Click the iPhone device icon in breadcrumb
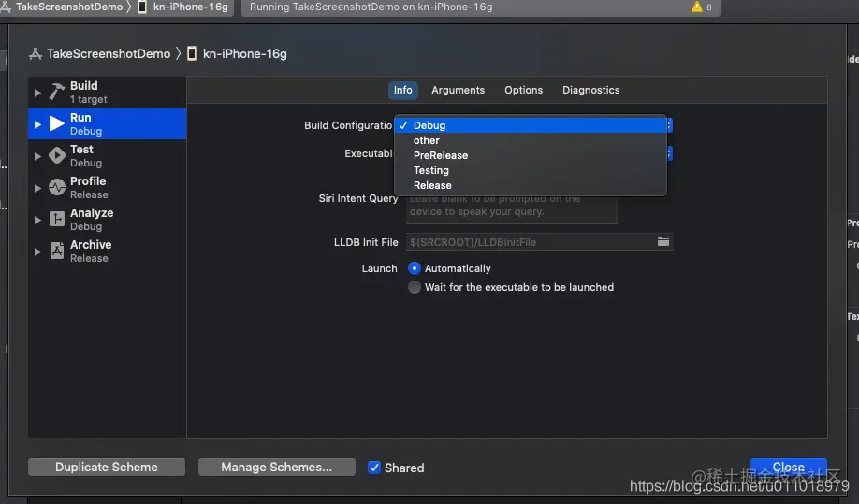Image resolution: width=859 pixels, height=504 pixels. pos(192,53)
